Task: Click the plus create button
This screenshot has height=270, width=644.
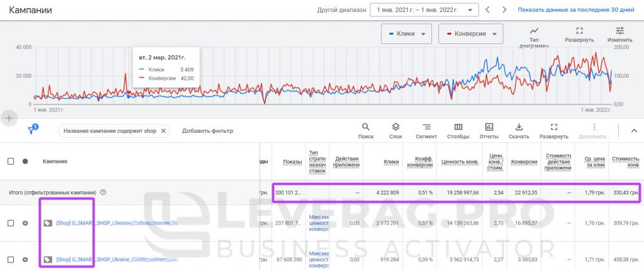Action: pos(9,118)
